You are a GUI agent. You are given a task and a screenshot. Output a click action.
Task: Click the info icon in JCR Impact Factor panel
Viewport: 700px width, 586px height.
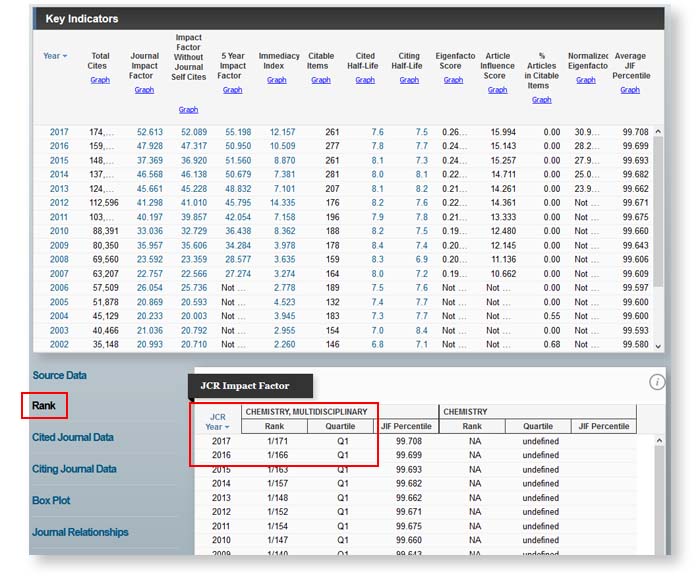(657, 382)
